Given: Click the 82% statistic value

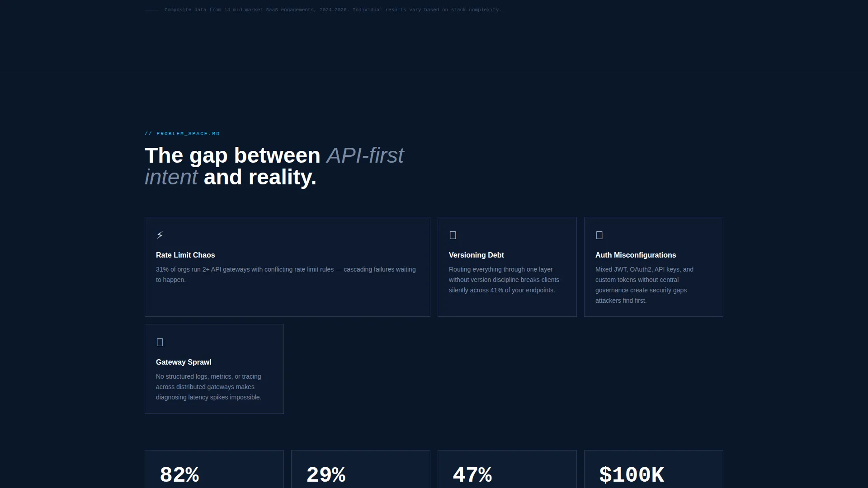Looking at the screenshot, I should click(x=179, y=475).
